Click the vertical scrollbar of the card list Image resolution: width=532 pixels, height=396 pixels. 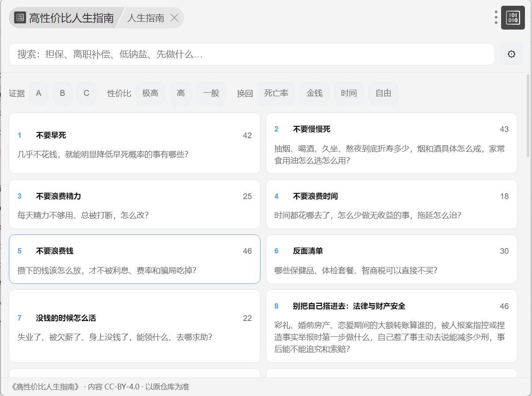(x=528, y=116)
